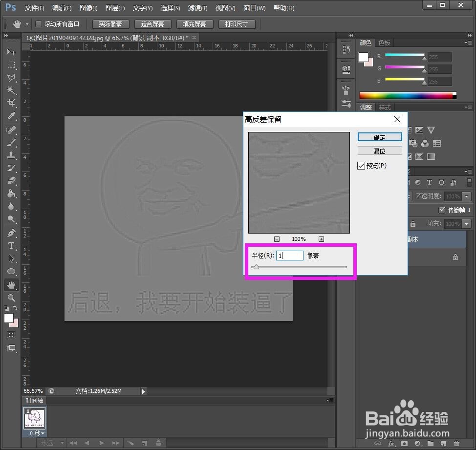
Task: Click Fit Screen button
Action: coord(152,24)
